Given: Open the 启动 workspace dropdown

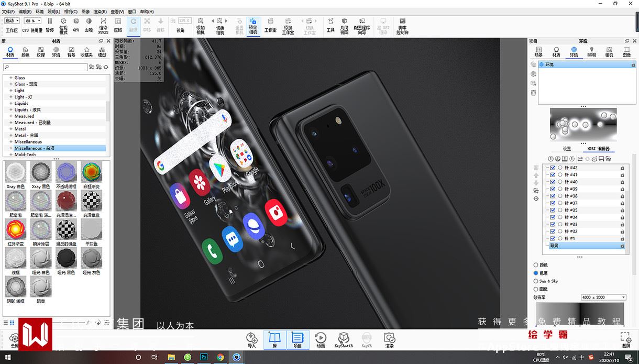Looking at the screenshot, I should click(x=12, y=21).
